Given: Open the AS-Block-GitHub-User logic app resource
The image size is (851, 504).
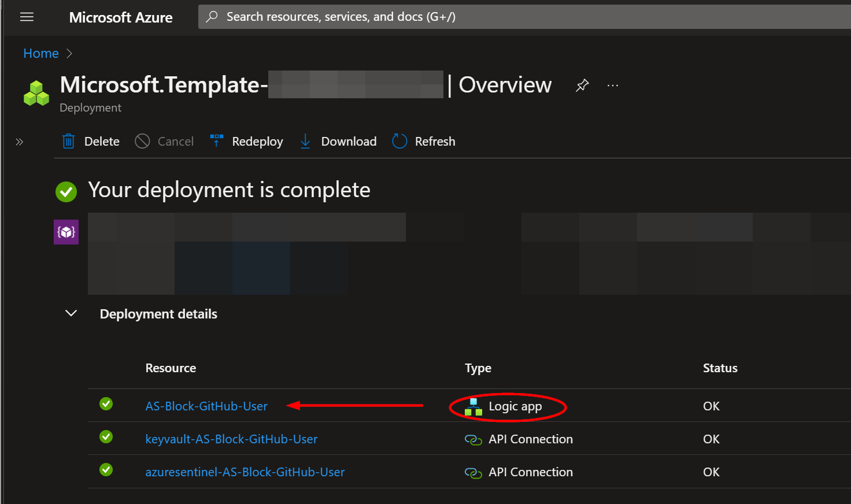Looking at the screenshot, I should (x=206, y=406).
